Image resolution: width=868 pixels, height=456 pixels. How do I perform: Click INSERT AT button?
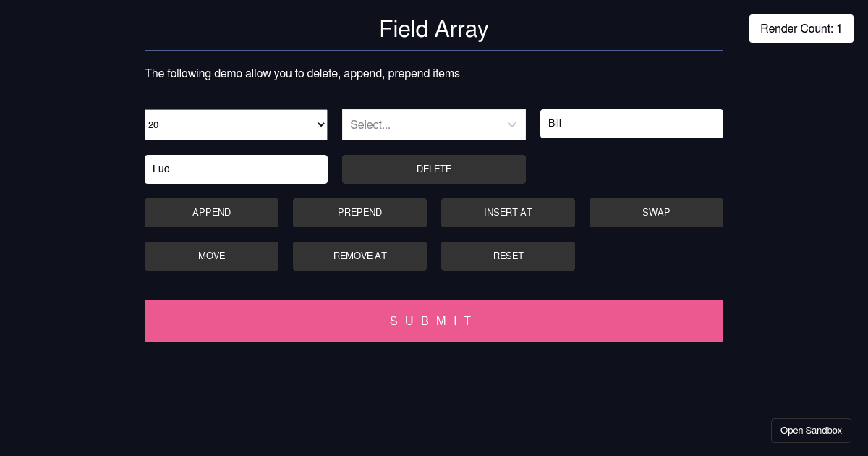coord(508,212)
